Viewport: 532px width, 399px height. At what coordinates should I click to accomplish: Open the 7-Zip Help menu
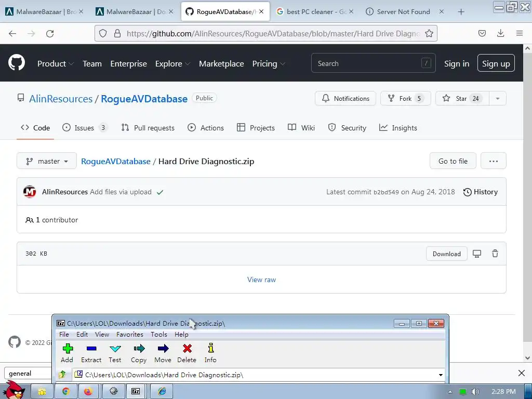[181, 334]
